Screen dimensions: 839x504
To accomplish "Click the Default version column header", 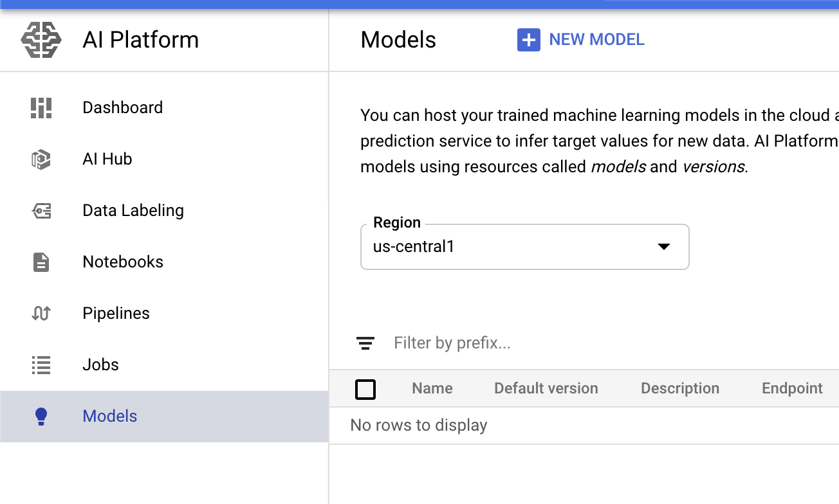I will point(546,388).
